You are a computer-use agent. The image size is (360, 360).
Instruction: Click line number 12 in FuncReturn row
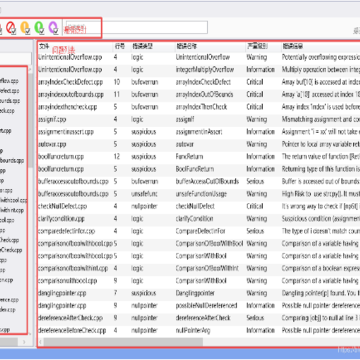pos(117,157)
